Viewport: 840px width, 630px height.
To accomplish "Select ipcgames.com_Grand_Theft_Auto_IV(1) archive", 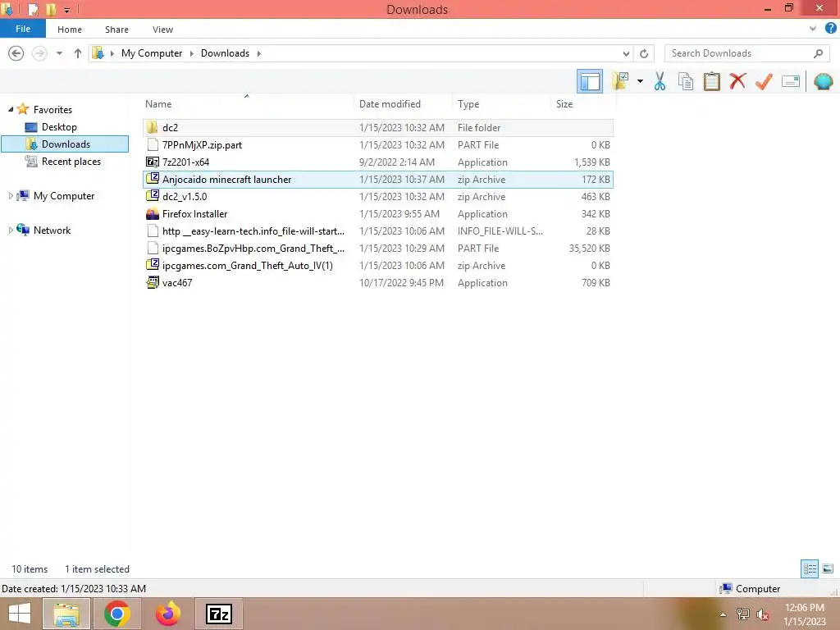I will click(x=378, y=265).
